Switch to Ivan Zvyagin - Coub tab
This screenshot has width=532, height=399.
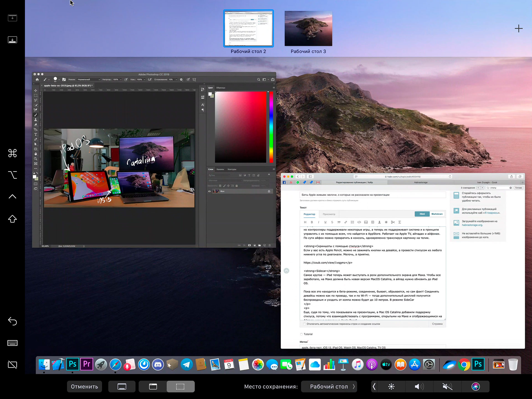point(487,182)
